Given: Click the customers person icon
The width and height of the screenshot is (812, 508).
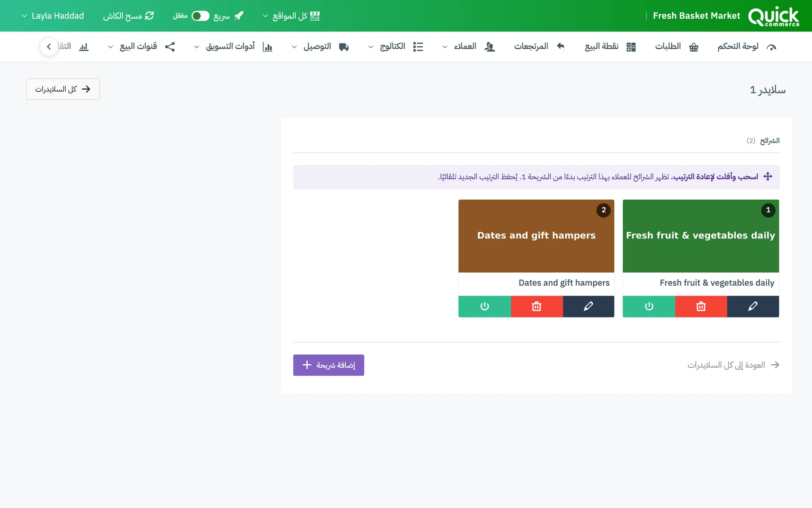Looking at the screenshot, I should 490,47.
